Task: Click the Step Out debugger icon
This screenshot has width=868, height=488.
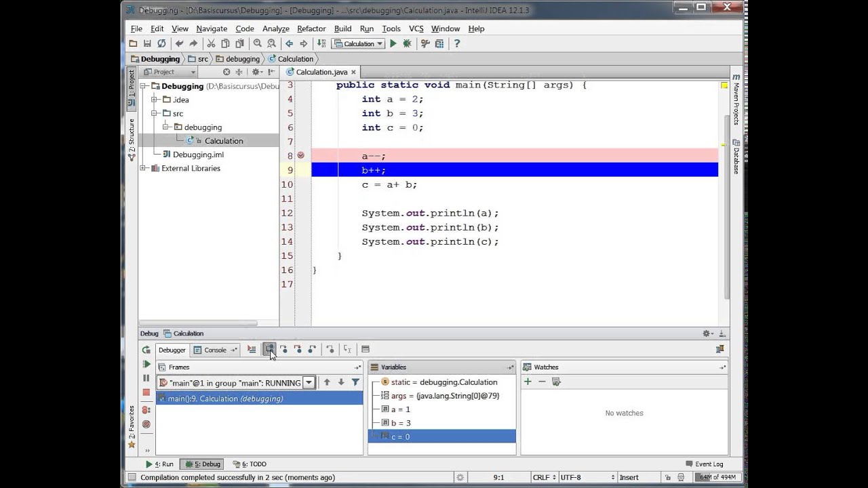Action: coord(312,349)
